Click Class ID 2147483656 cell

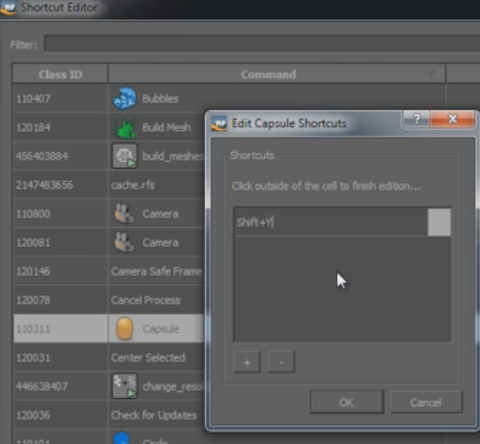coord(60,185)
